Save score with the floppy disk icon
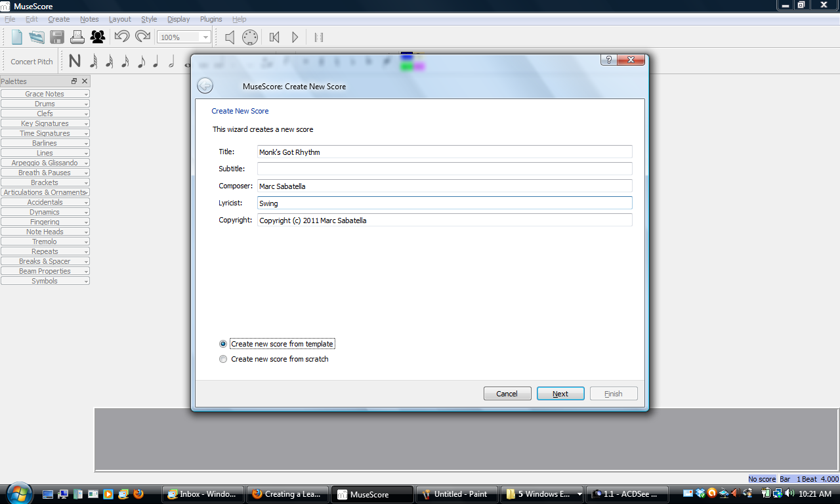Viewport: 840px width, 504px height. coord(57,37)
